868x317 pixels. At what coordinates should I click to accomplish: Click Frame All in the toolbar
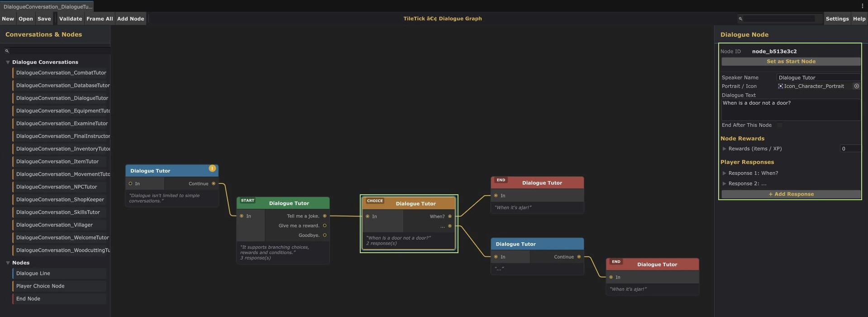point(100,19)
